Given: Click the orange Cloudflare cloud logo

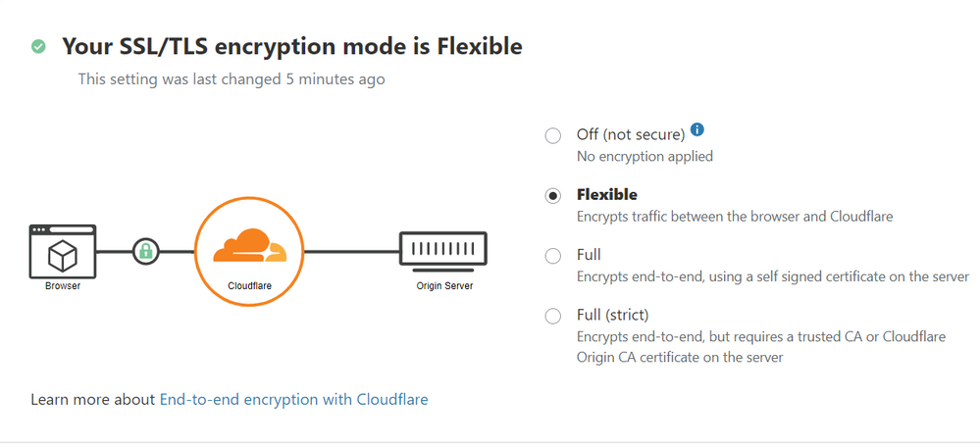Looking at the screenshot, I should click(x=249, y=245).
